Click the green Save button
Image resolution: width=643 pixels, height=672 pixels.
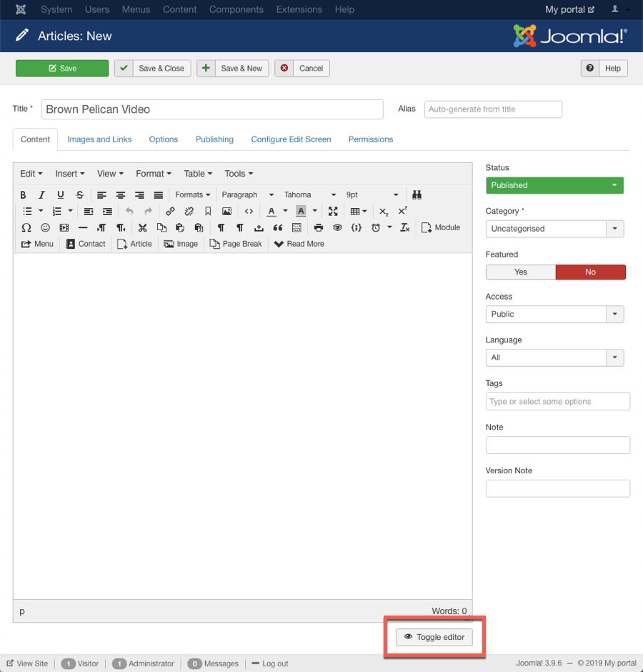pos(62,68)
